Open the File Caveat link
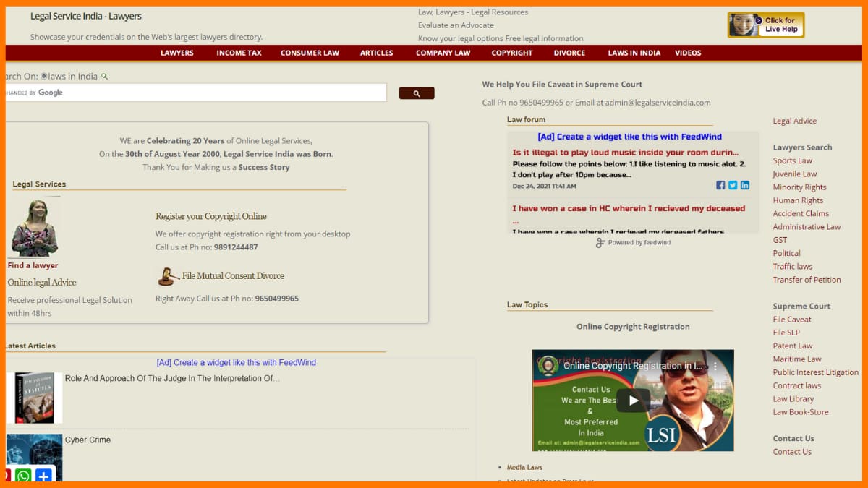The image size is (868, 488). click(x=791, y=320)
